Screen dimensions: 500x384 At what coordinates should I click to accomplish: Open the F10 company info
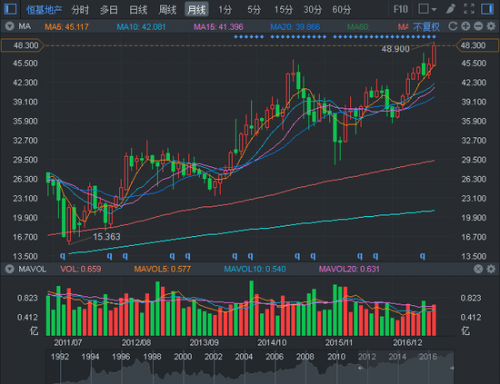[x=400, y=9]
